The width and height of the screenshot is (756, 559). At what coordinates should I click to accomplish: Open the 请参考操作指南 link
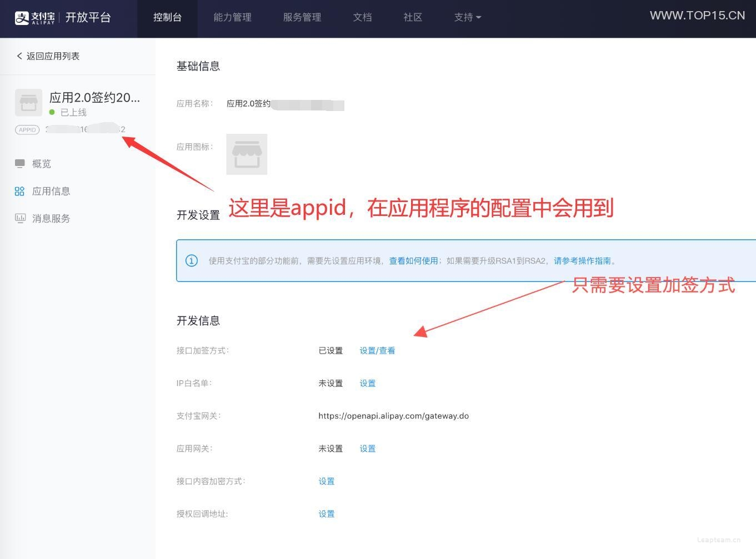582,261
